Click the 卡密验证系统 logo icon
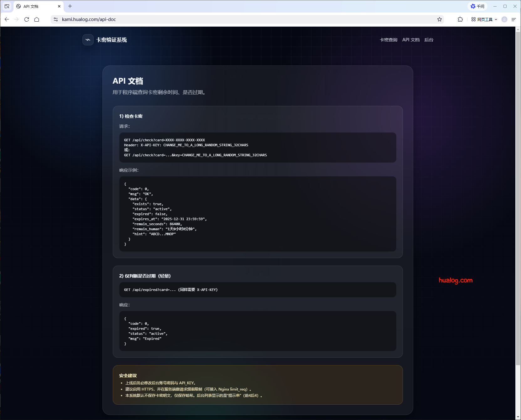521x420 pixels. click(x=88, y=40)
